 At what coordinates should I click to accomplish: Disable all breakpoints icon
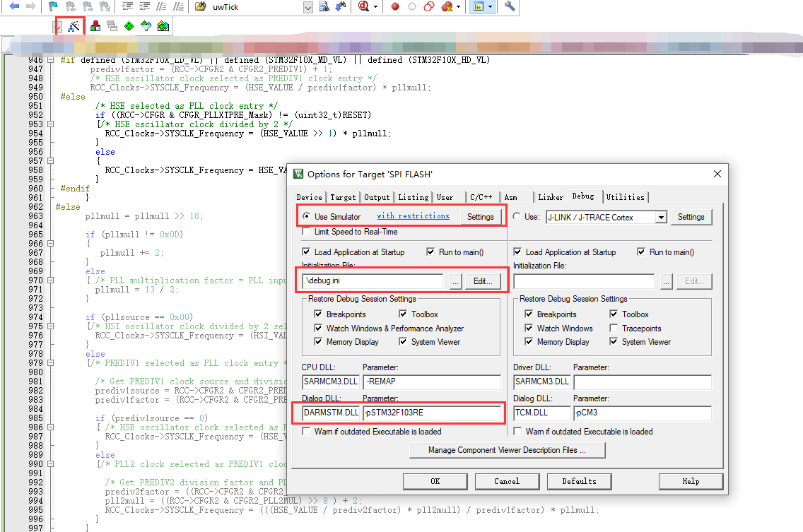point(429,6)
